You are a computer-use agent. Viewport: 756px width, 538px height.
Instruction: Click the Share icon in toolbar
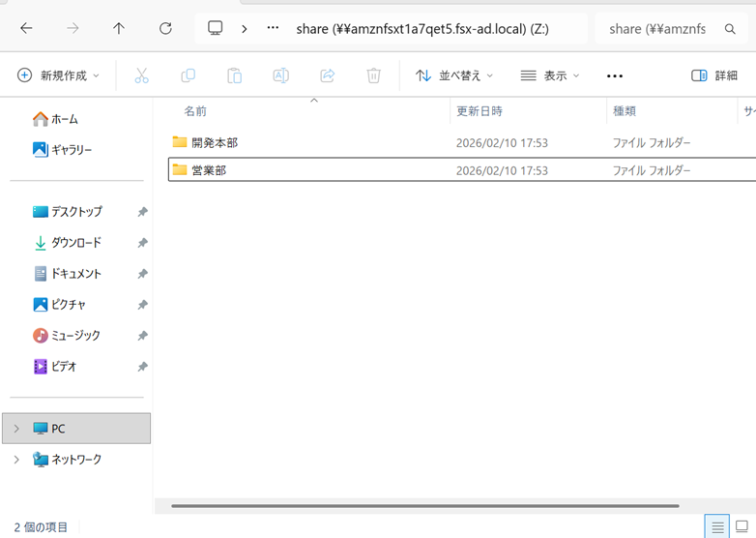(327, 75)
